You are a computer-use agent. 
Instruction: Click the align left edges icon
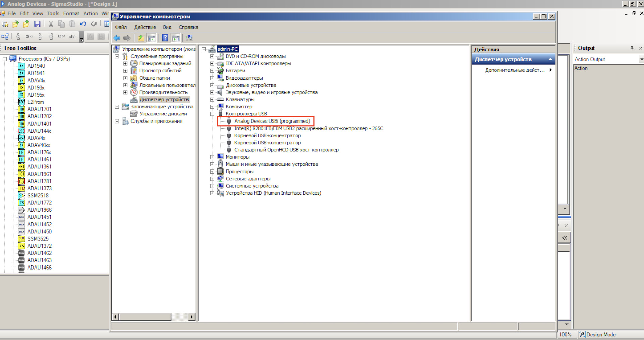[40, 36]
